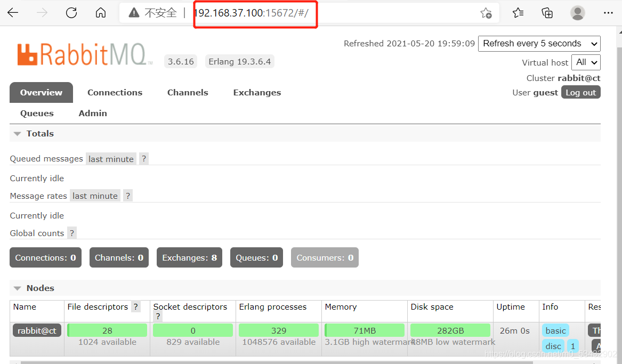This screenshot has width=622, height=364.
Task: Open the browser settings ellipsis menu
Action: pyautogui.click(x=608, y=13)
